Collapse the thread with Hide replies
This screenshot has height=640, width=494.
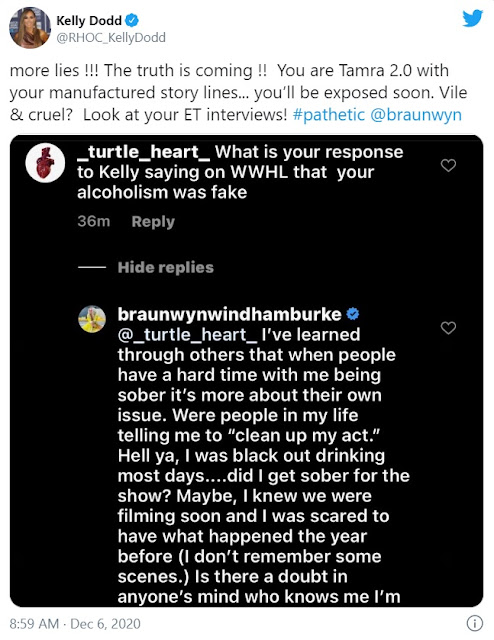(x=165, y=267)
